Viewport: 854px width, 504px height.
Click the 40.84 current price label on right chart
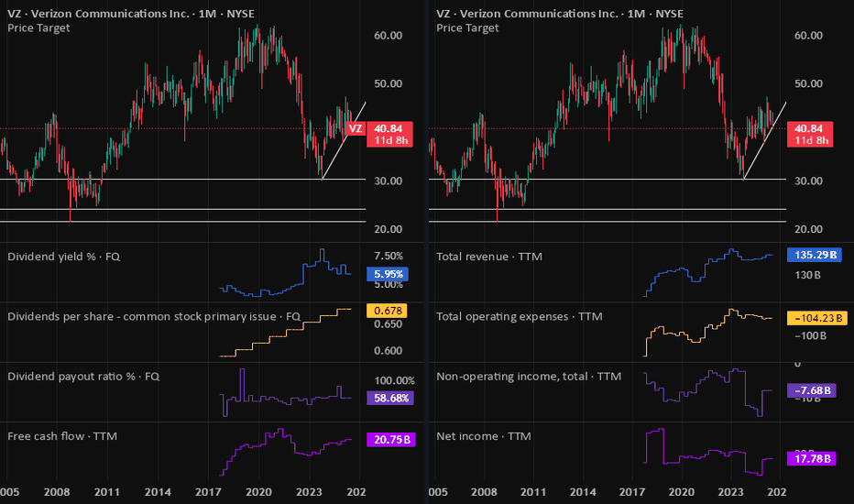[809, 128]
